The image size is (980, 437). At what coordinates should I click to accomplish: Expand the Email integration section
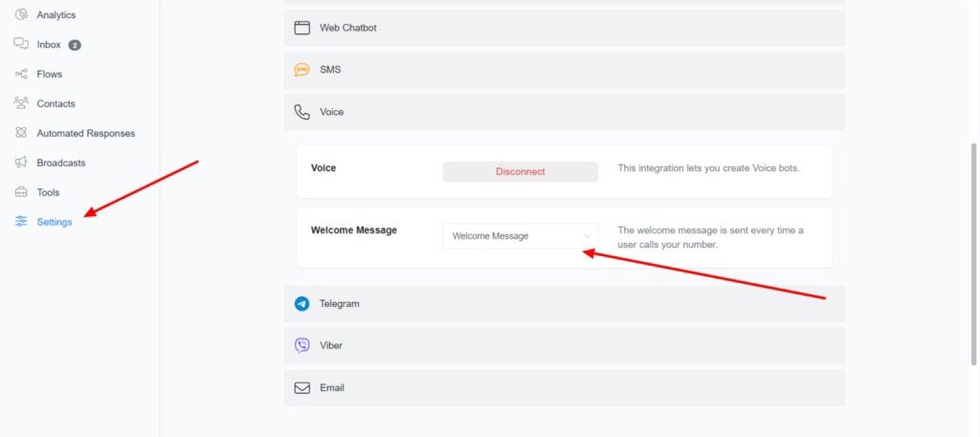564,388
